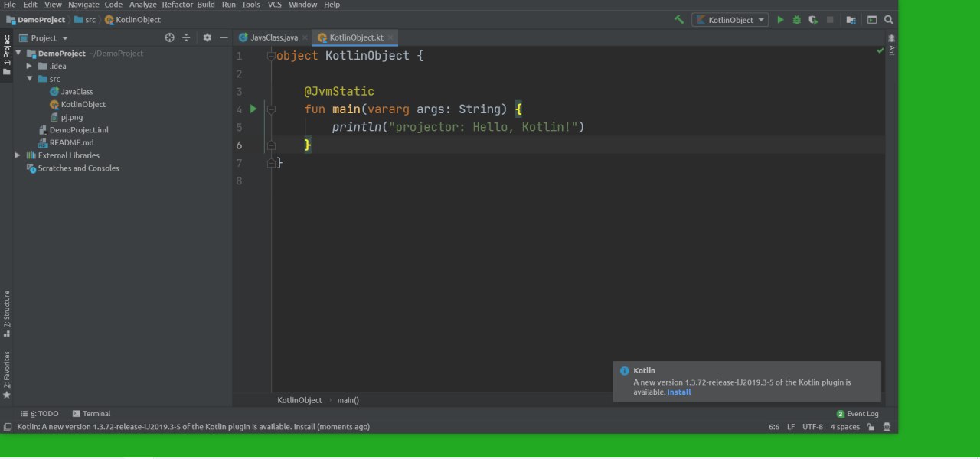Change 4 spaces indent setting
This screenshot has width=980, height=459.
[845, 427]
